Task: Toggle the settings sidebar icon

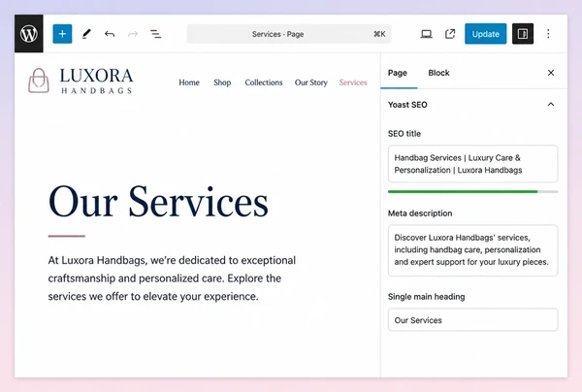Action: pyautogui.click(x=523, y=34)
